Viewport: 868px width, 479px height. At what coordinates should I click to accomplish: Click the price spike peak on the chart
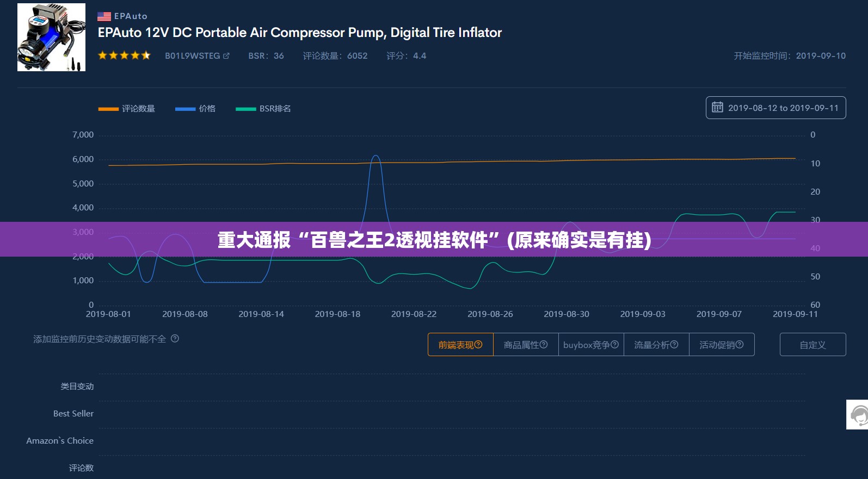point(375,156)
